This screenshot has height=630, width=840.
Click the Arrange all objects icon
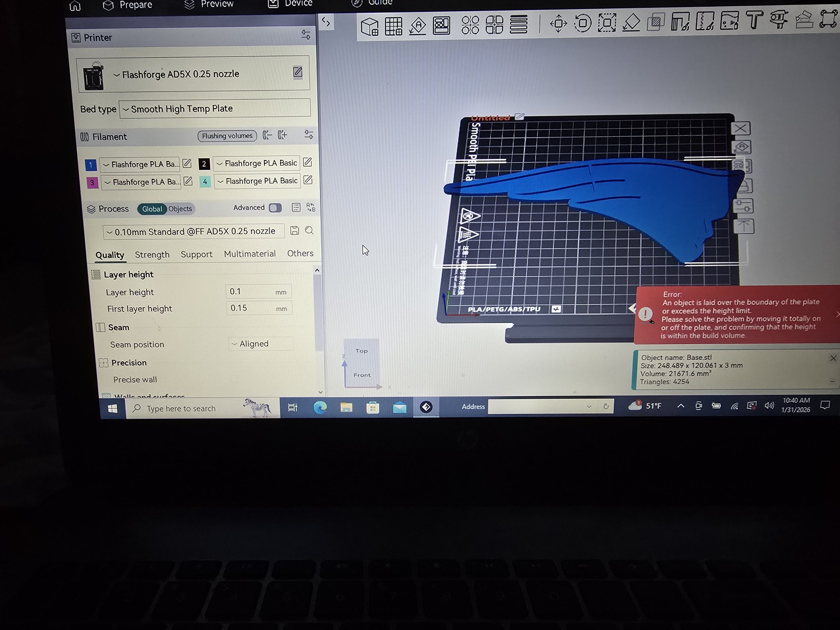(442, 25)
